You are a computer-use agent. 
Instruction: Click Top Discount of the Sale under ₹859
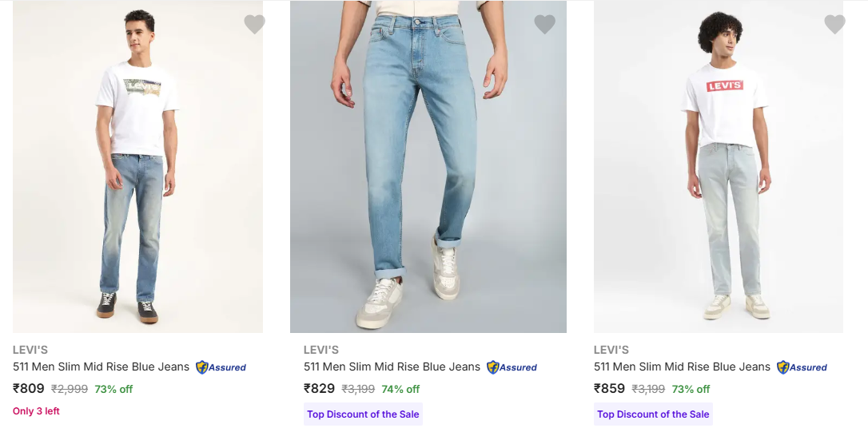(x=653, y=414)
